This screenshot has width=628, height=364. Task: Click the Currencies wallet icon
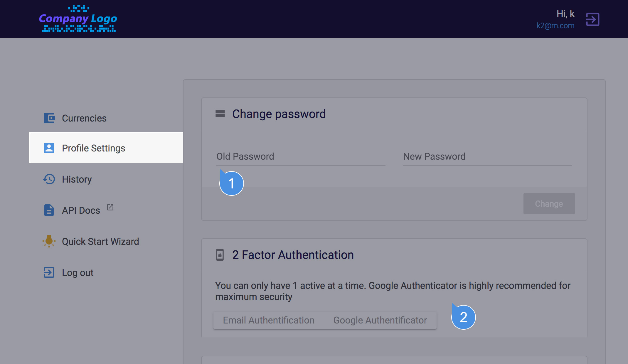pyautogui.click(x=49, y=118)
